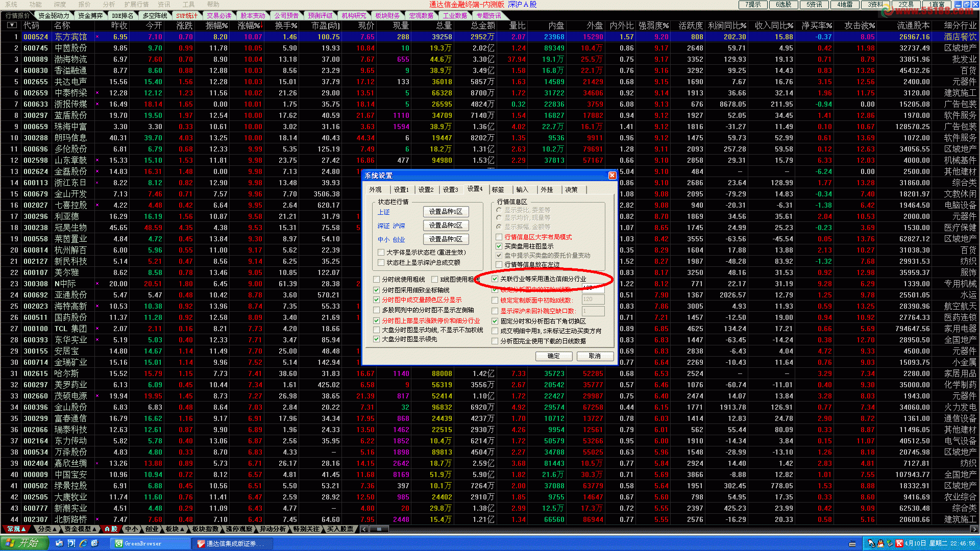This screenshot has width=980, height=551.
Task: Uncheck 买卖盘用柱图显示
Action: pyautogui.click(x=499, y=246)
